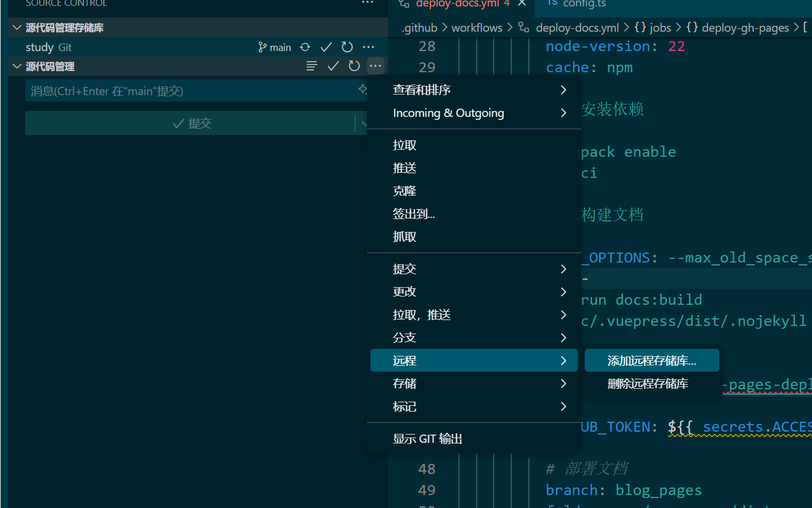Click the workflow icon on deploy-docs.yml tab
The image size is (812, 508).
point(405,4)
